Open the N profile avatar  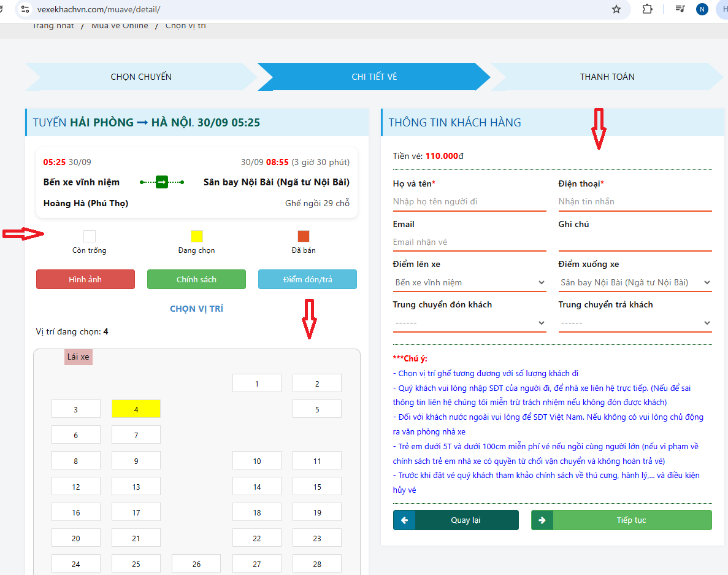pos(702,9)
